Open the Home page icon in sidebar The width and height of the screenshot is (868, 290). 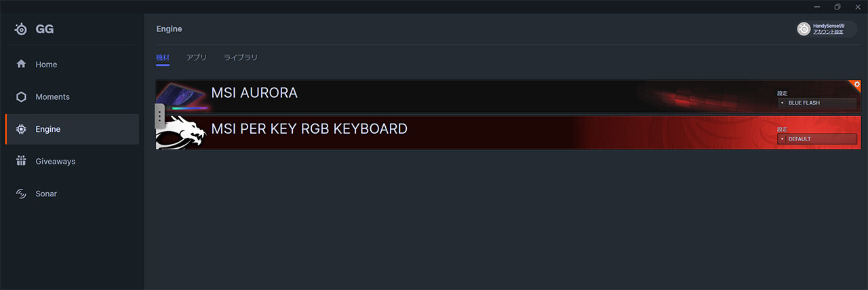coord(21,65)
